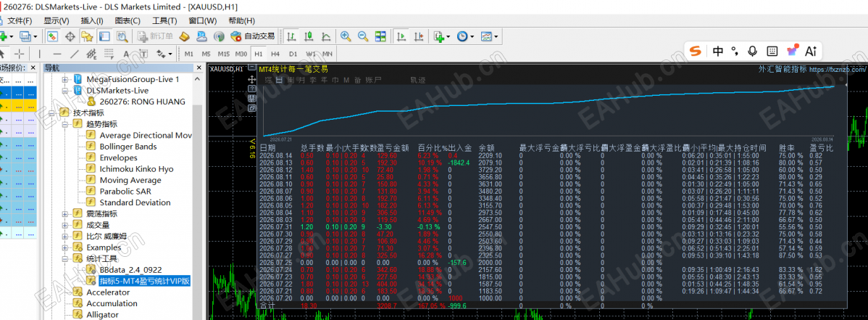This screenshot has height=320, width=868.
Task: Click the MQL5 cloud market icon
Action: coord(202,36)
